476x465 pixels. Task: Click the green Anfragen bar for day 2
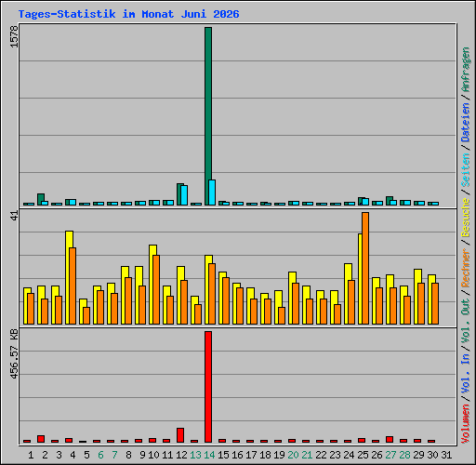41,199
